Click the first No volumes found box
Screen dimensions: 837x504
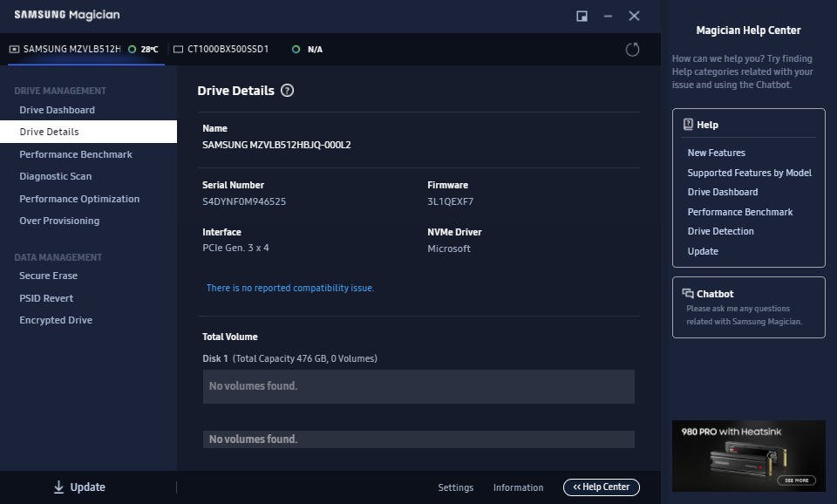tap(418, 386)
